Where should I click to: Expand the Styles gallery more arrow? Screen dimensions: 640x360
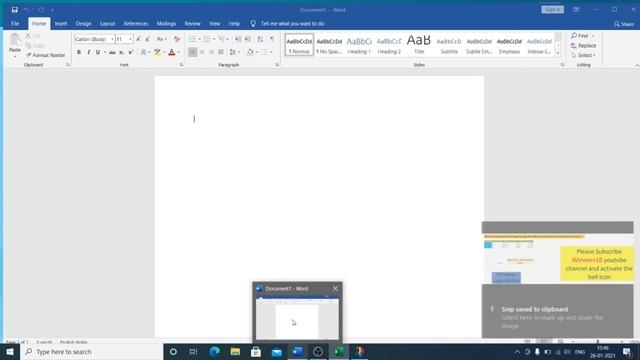pos(558,53)
